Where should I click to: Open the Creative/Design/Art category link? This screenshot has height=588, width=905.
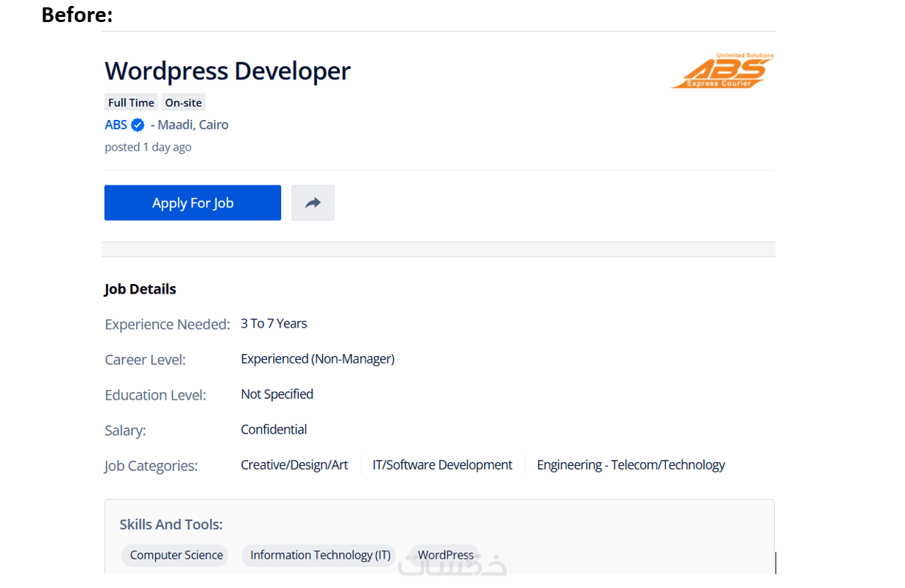coord(294,464)
